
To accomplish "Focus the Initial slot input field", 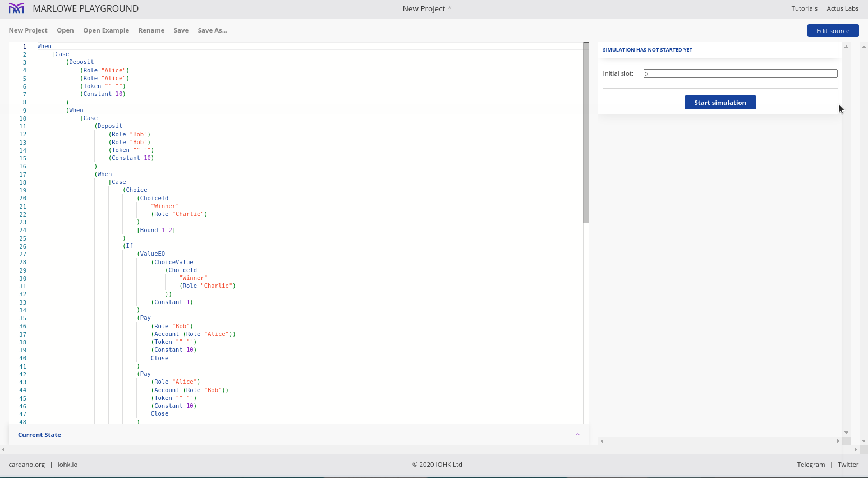I will (x=740, y=73).
